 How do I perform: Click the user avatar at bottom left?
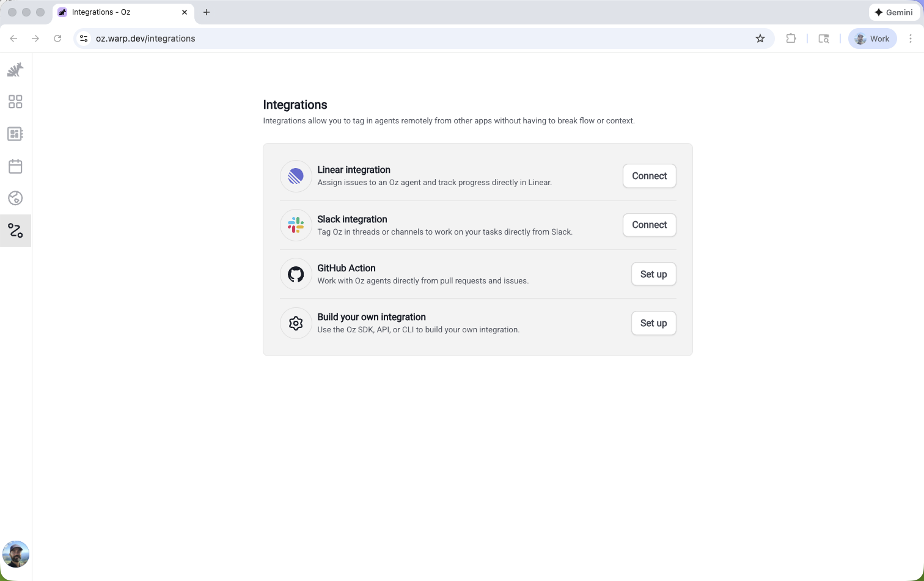(16, 554)
